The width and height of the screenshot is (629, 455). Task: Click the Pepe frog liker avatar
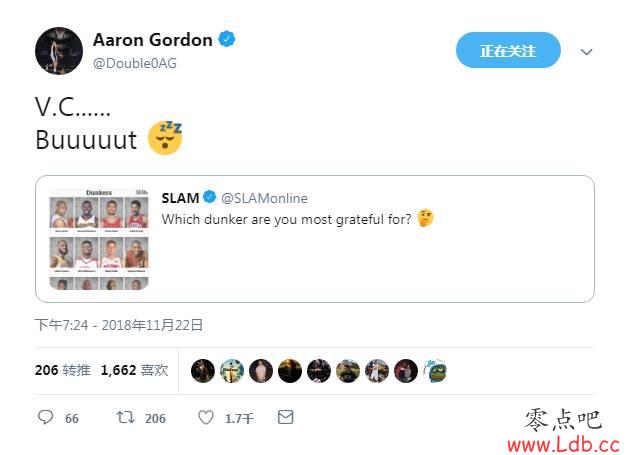coord(435,371)
